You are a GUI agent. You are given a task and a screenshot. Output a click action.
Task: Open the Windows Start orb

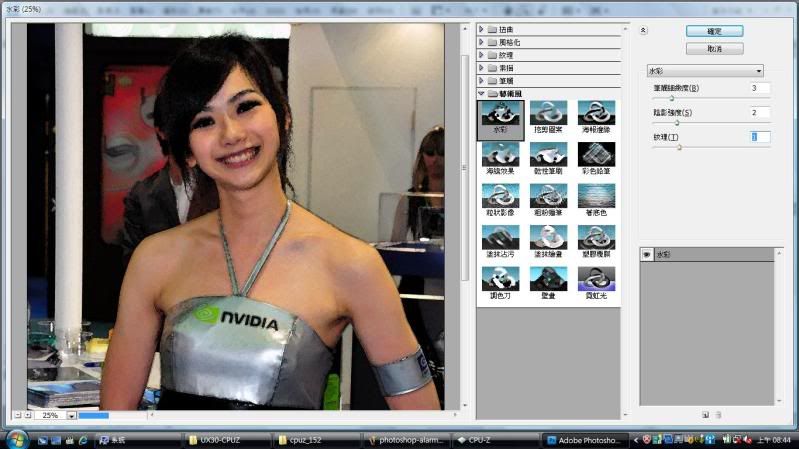pos(17,439)
